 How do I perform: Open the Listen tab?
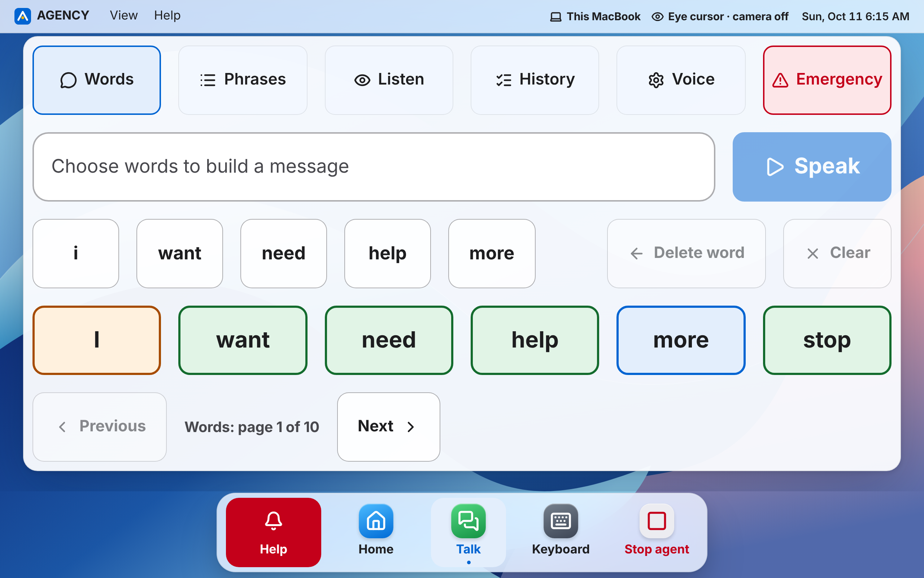click(x=389, y=80)
